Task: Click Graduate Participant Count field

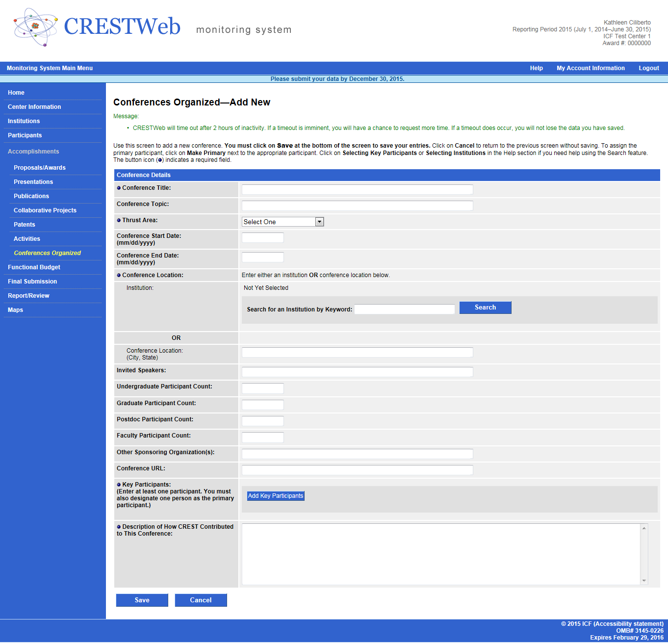Action: [263, 405]
